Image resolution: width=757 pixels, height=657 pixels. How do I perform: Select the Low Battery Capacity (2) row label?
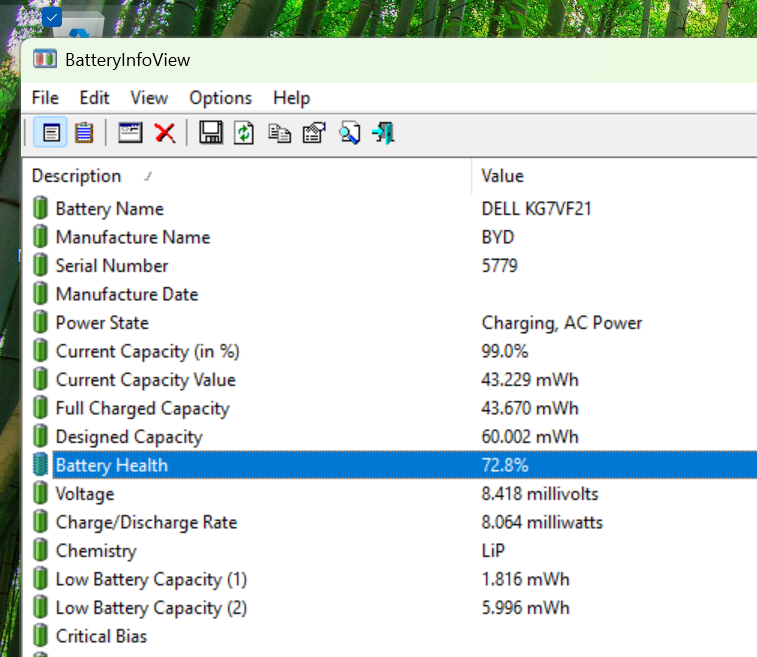click(x=151, y=608)
